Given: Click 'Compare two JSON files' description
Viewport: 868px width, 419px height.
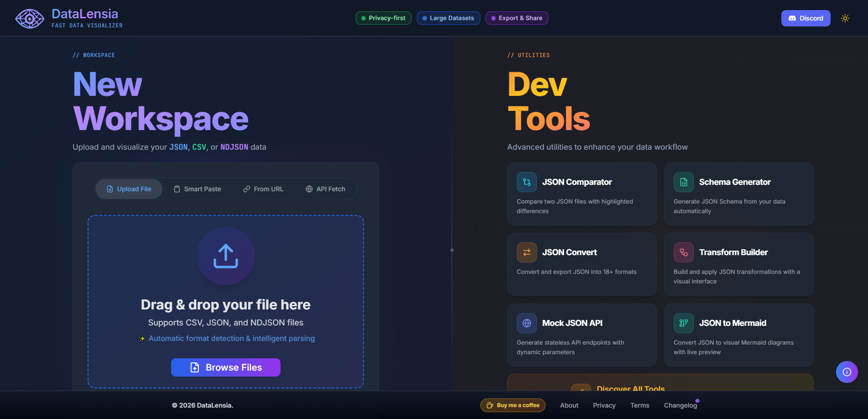Looking at the screenshot, I should 575,206.
